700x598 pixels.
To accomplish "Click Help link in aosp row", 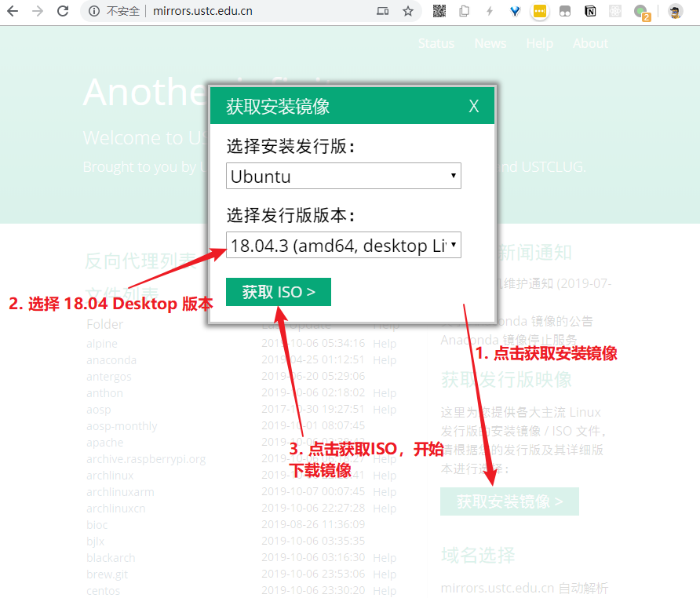I will (385, 410).
